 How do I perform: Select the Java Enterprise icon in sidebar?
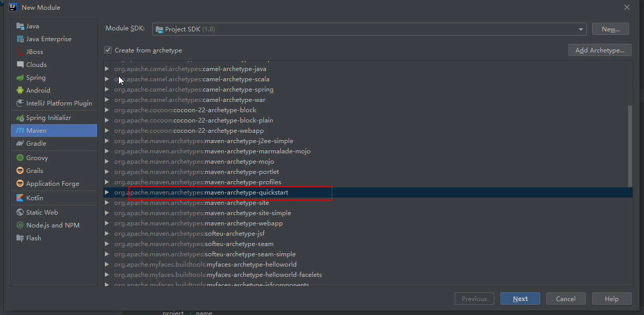point(20,39)
